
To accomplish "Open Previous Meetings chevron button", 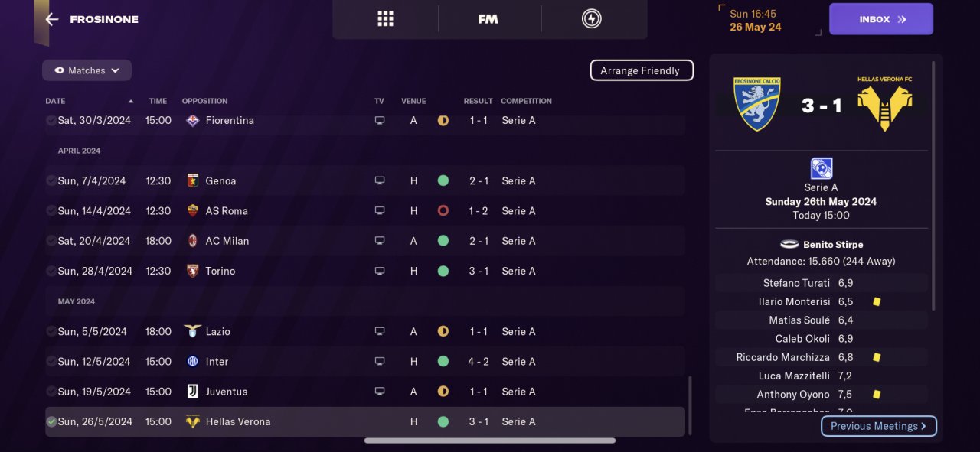I will 878,426.
